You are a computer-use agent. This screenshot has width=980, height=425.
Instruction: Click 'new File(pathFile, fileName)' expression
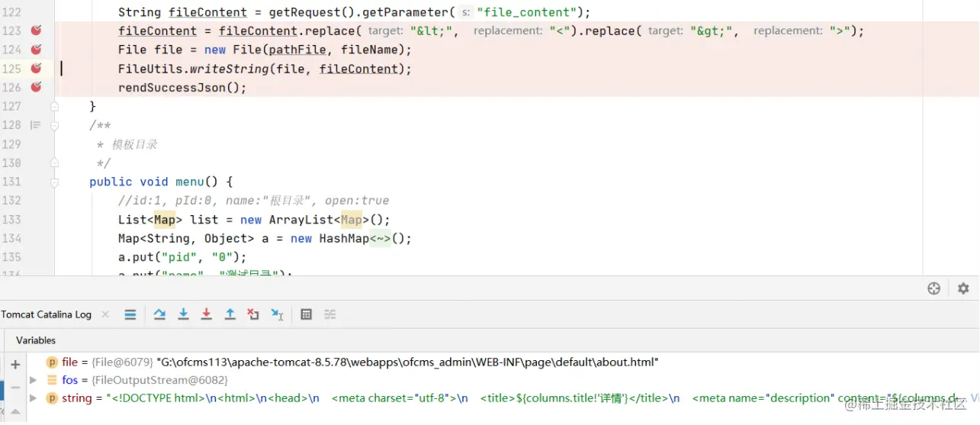305,50
